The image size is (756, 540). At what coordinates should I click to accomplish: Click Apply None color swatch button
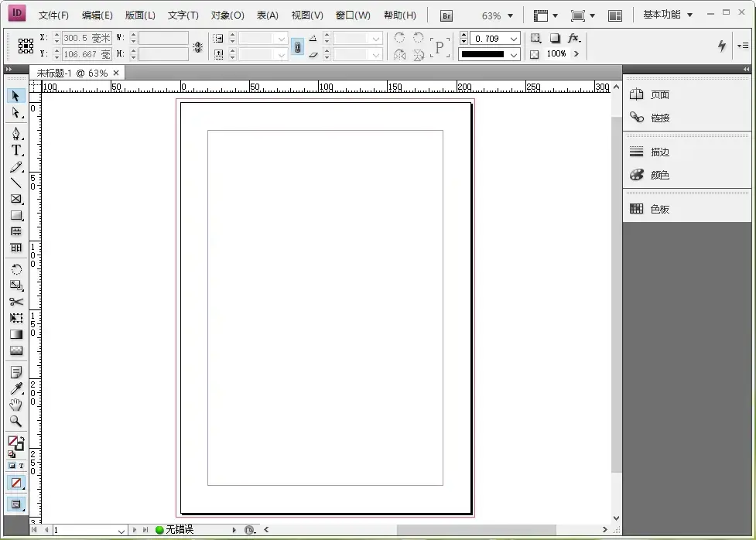pyautogui.click(x=16, y=483)
